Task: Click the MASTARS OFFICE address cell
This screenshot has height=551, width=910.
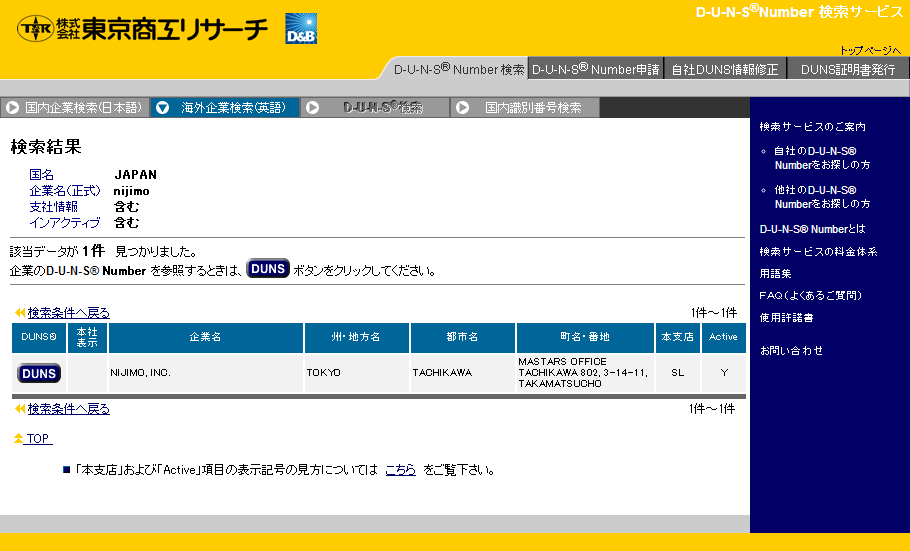Action: tap(583, 373)
